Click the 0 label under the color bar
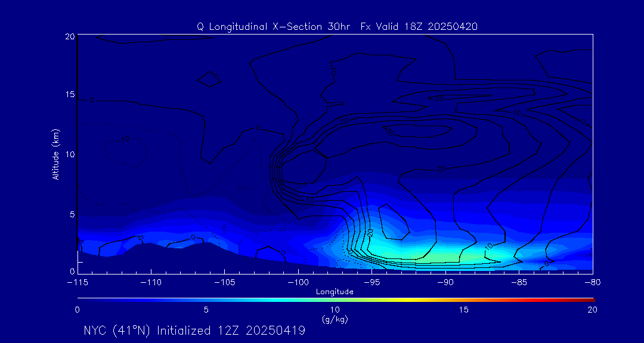This screenshot has width=644, height=343. [77, 310]
